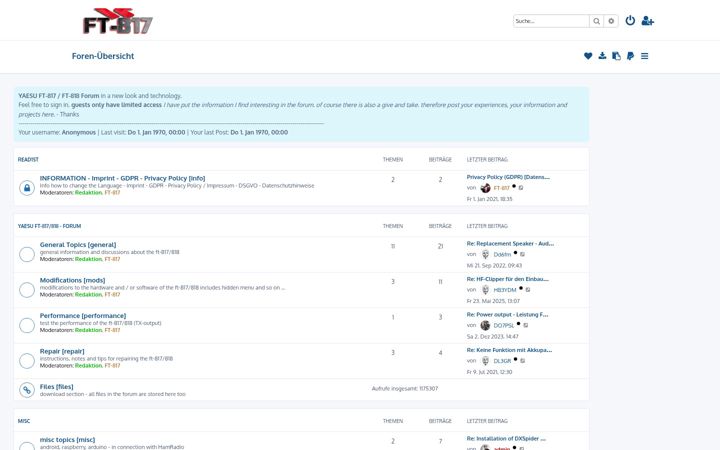
Task: Open INFORMATION - Imprint - GDPR forum
Action: coord(122,178)
